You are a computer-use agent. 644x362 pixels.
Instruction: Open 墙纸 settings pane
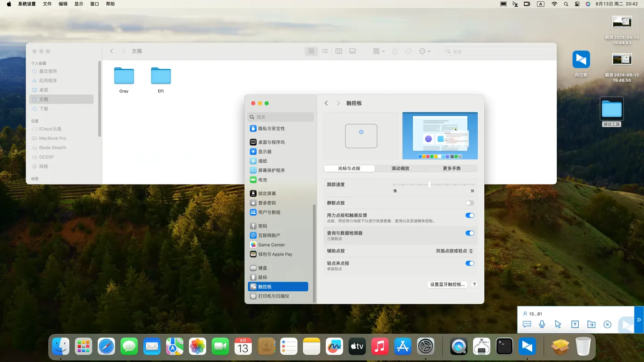point(263,161)
